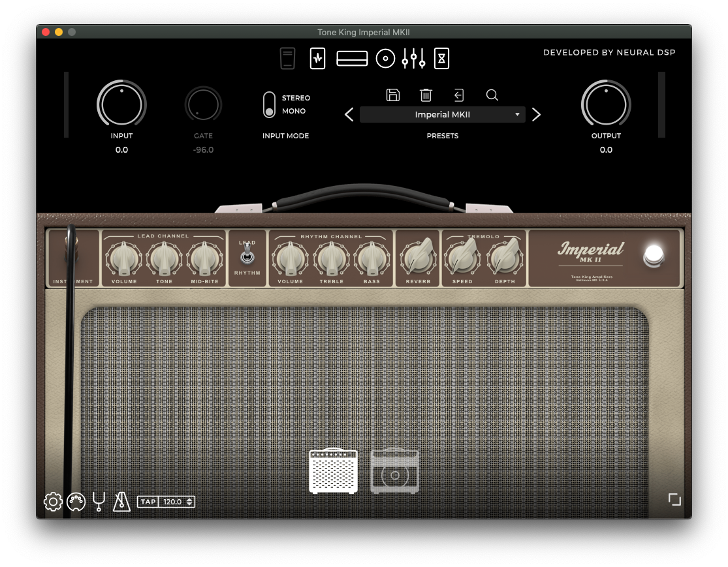Select the amp section waveform icon
This screenshot has width=728, height=567.
point(317,59)
